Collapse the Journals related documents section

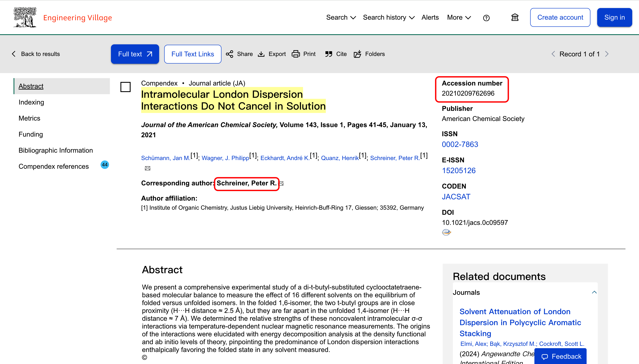pyautogui.click(x=594, y=292)
